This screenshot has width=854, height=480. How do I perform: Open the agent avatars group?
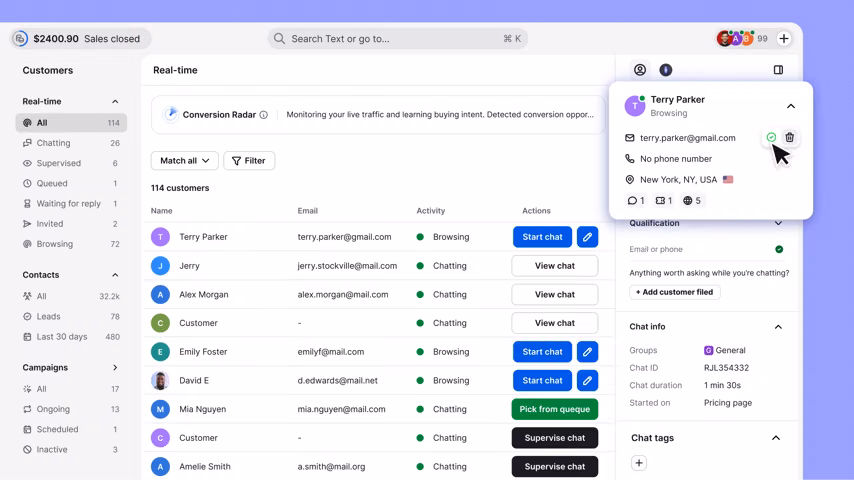coord(735,39)
